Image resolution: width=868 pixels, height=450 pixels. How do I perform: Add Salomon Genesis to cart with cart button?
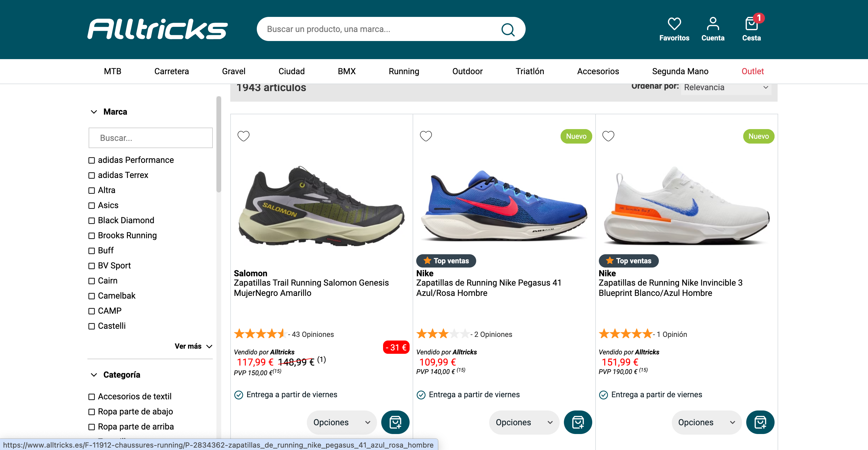(395, 422)
